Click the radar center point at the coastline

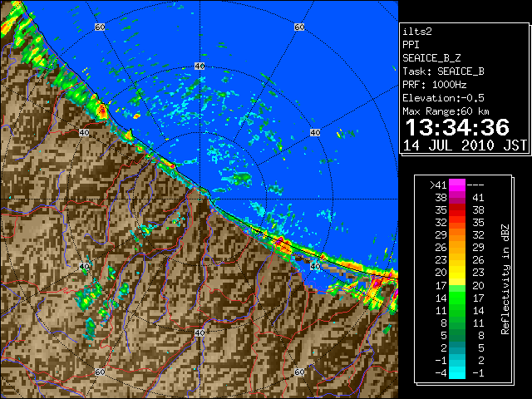pyautogui.click(x=199, y=199)
